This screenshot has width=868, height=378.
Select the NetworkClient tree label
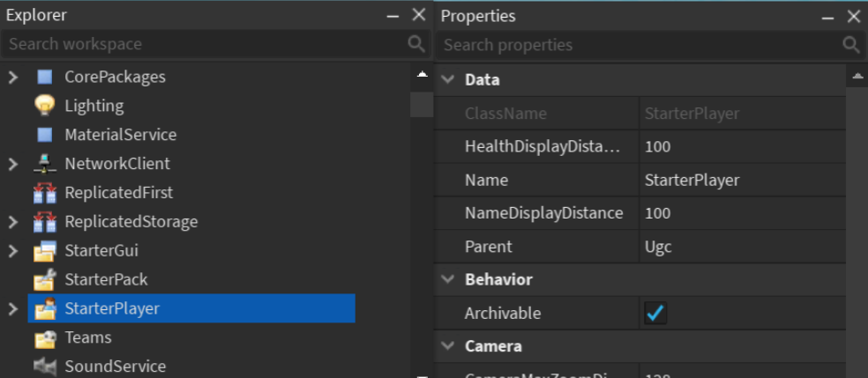[x=117, y=164]
